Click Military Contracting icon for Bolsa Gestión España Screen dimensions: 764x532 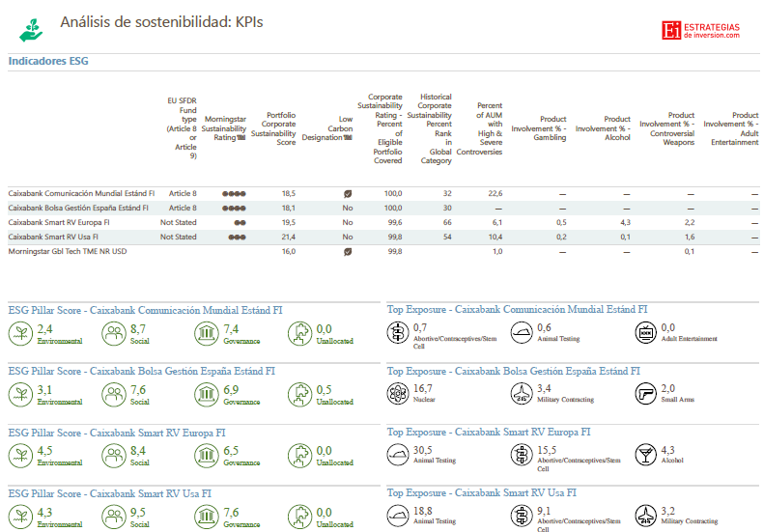[522, 394]
